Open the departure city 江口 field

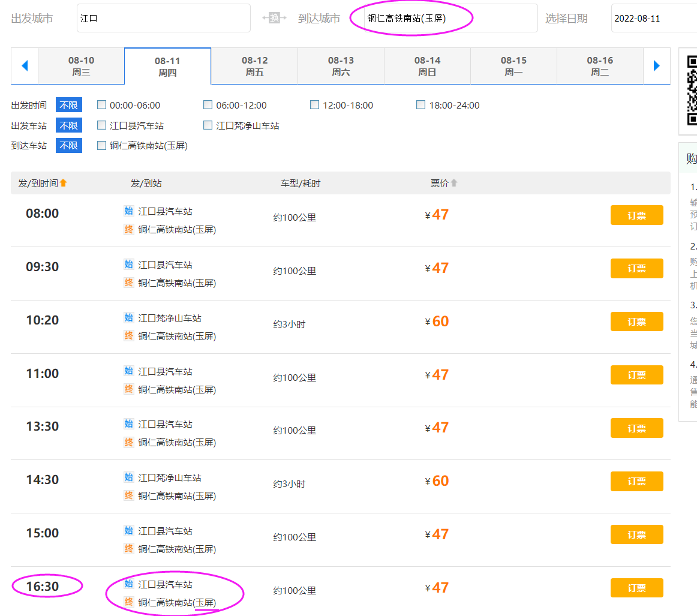pyautogui.click(x=163, y=18)
